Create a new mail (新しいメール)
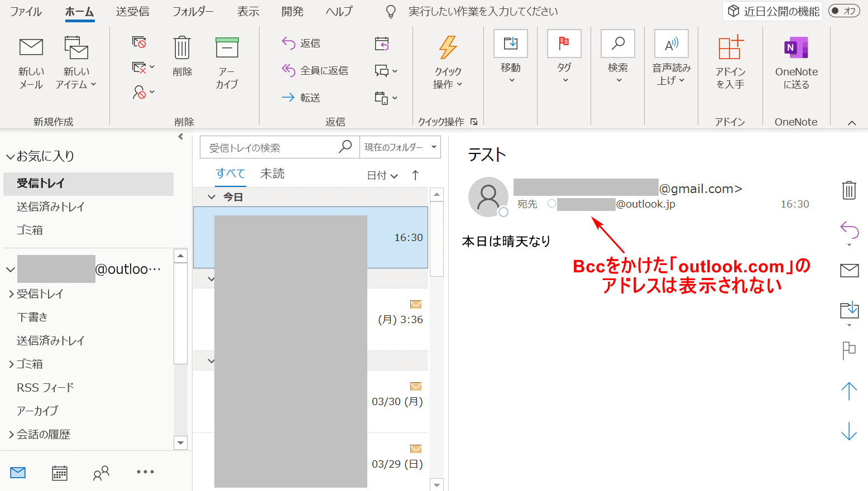 [31, 63]
